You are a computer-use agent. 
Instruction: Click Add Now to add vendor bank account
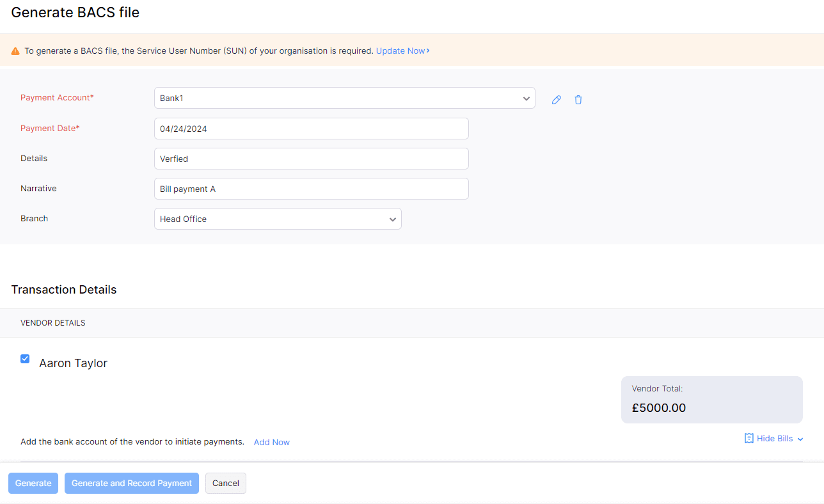[271, 442]
